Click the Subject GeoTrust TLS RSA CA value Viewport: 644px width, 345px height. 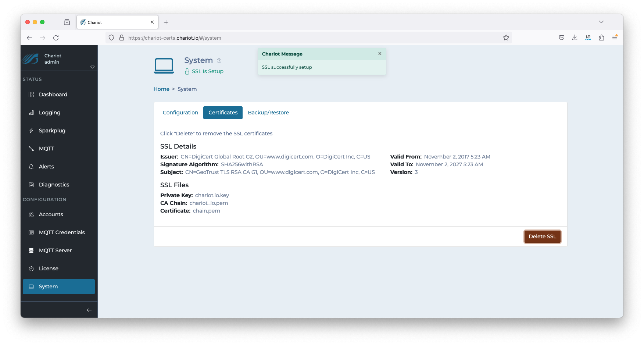[280, 172]
